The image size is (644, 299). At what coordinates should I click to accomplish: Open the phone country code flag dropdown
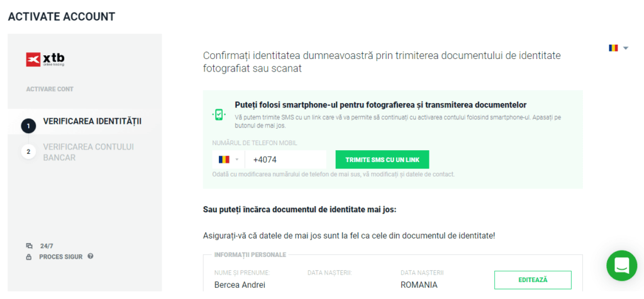(228, 160)
